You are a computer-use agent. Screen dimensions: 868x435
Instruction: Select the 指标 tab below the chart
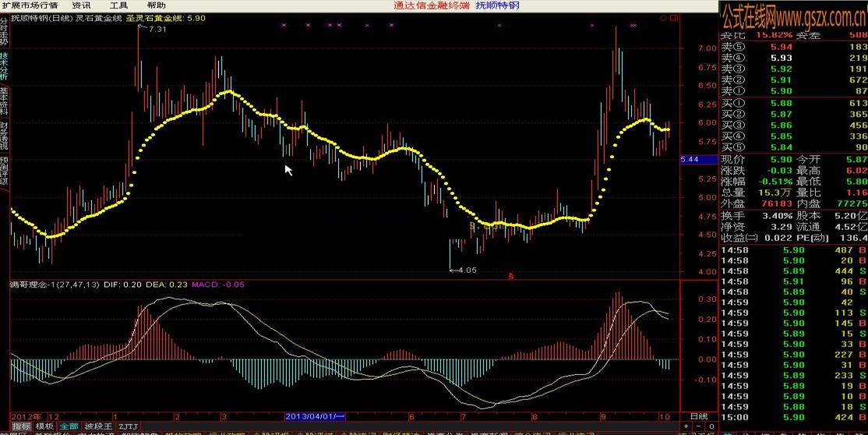point(22,426)
